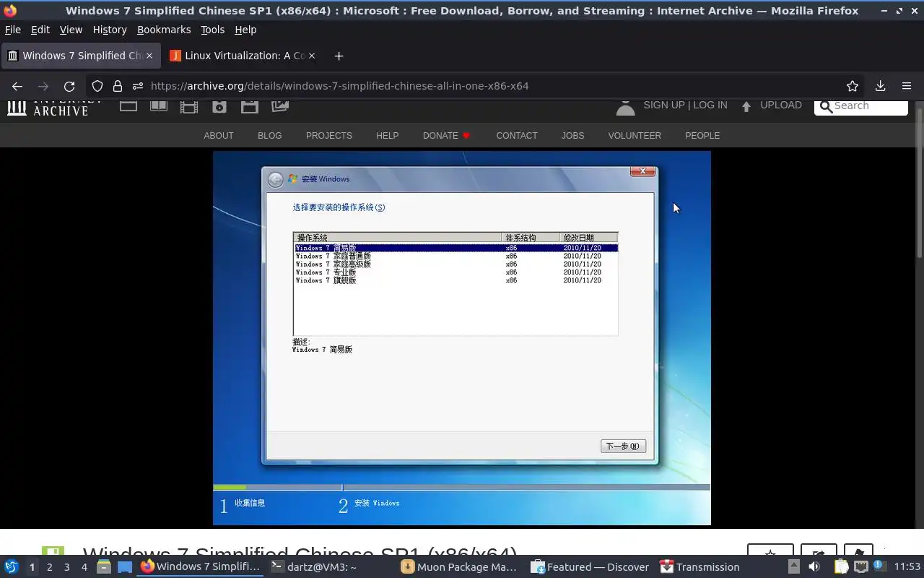Open the BLOG link
The height and width of the screenshot is (578, 924).
270,136
